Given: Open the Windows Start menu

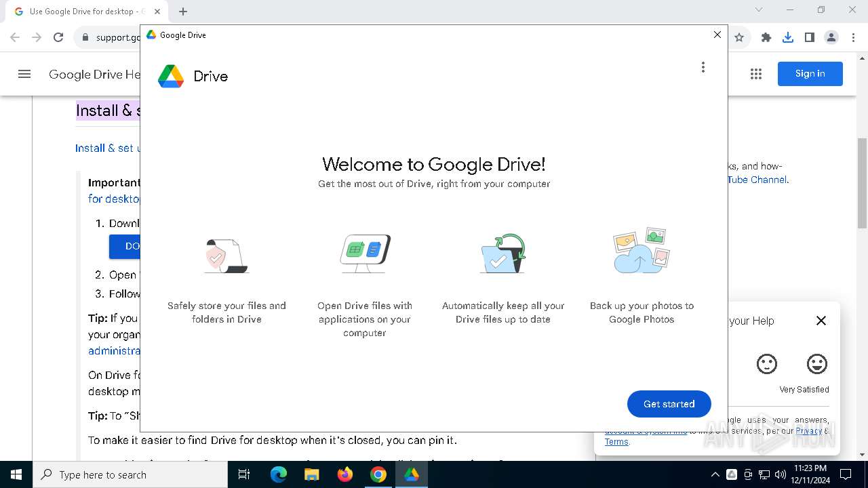Looking at the screenshot, I should click(x=16, y=474).
